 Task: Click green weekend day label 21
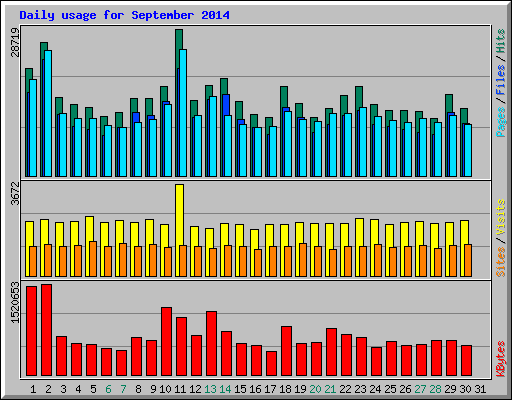[330, 389]
